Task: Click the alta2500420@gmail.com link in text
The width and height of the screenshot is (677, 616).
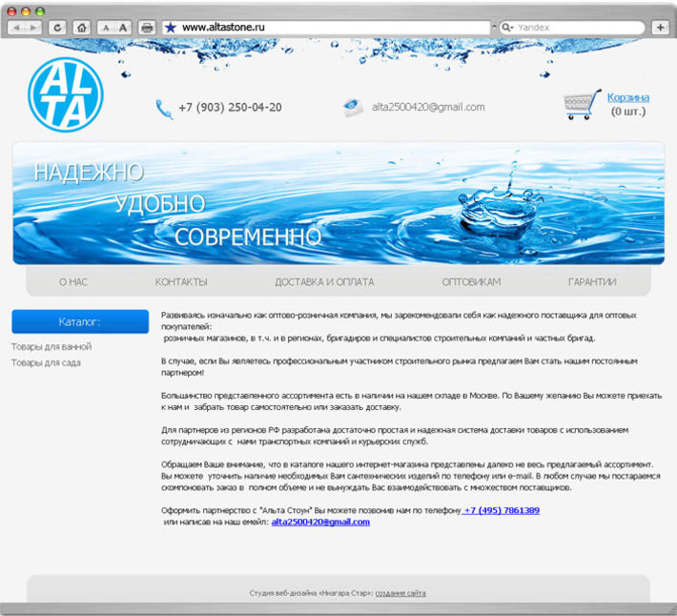Action: point(320,522)
